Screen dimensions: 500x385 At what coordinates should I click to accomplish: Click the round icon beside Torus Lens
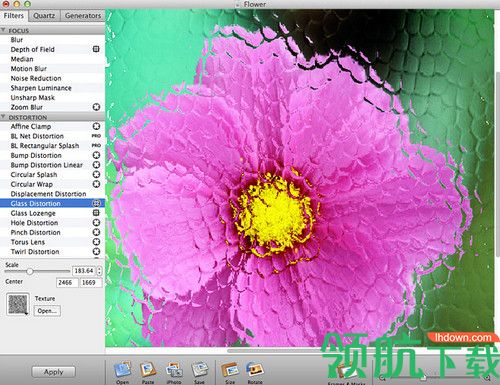tap(96, 242)
